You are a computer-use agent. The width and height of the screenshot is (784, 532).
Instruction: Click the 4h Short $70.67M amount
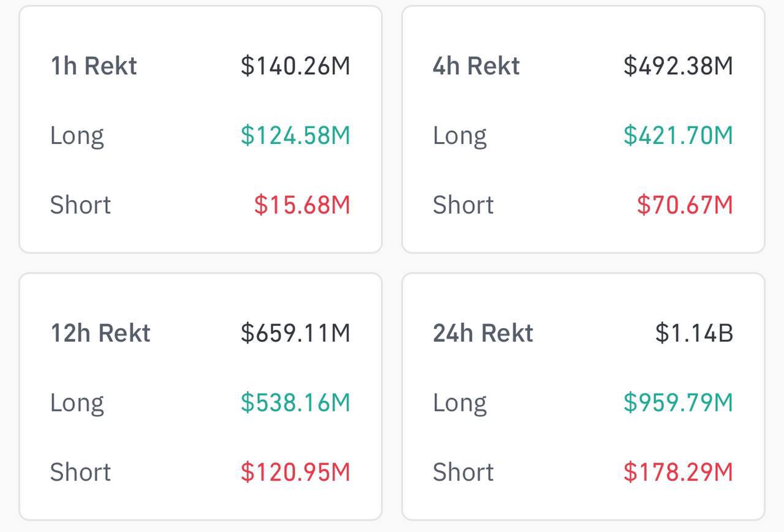(685, 205)
